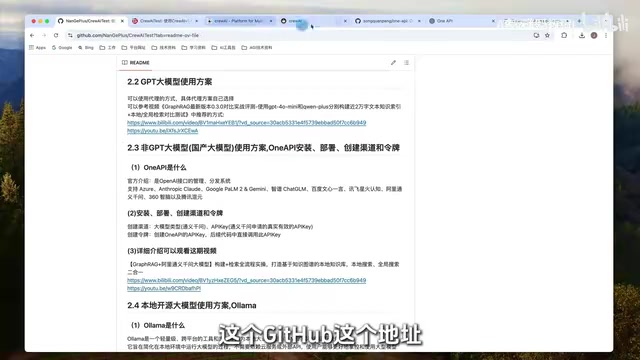This screenshot has width=640, height=360.
Task: Open the Bing bookmark
Action: coord(86,48)
